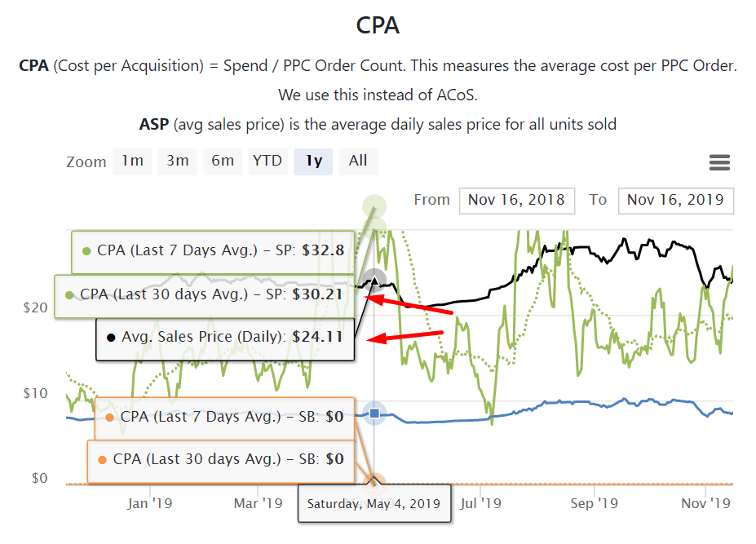
Task: Set zoom range to 1m
Action: click(132, 161)
